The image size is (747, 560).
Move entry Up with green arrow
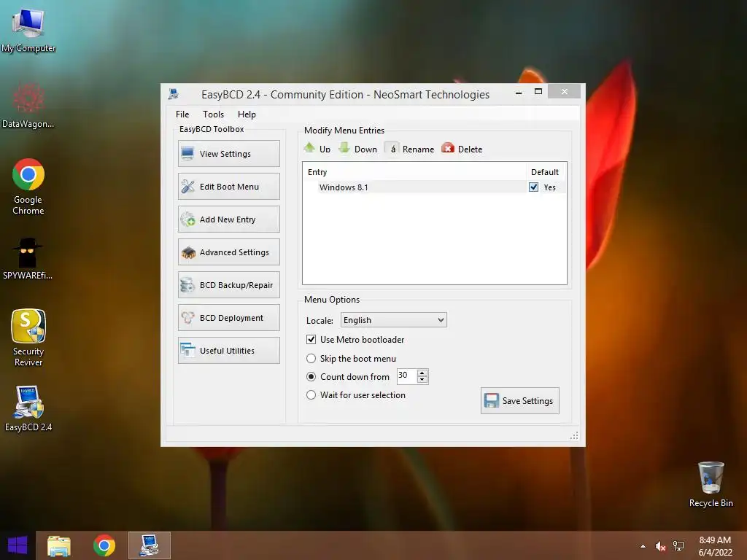[317, 149]
